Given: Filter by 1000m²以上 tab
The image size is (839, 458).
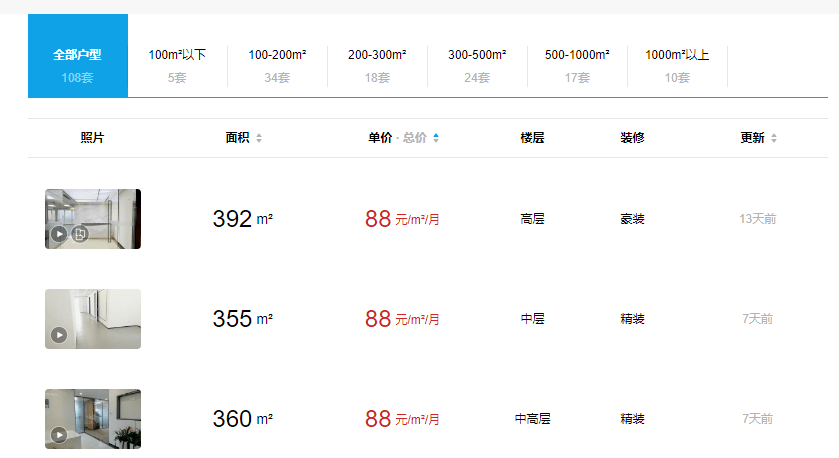Looking at the screenshot, I should coord(677,65).
